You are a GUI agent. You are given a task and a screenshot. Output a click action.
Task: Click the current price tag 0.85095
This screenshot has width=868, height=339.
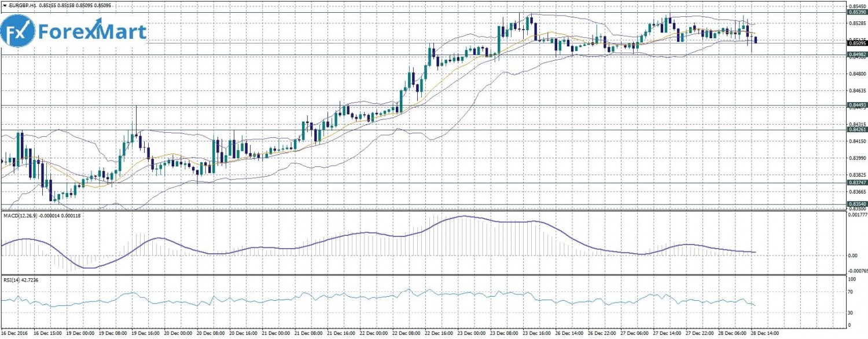856,43
